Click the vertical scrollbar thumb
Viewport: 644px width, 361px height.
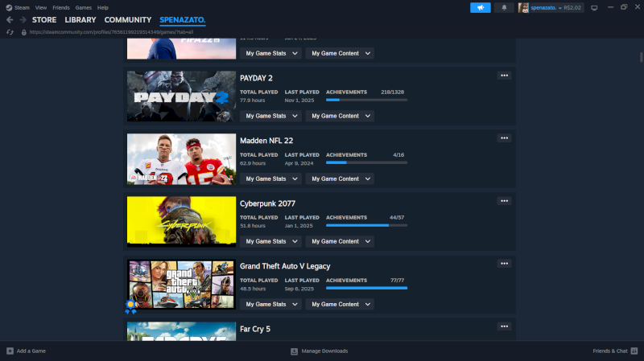click(x=641, y=57)
